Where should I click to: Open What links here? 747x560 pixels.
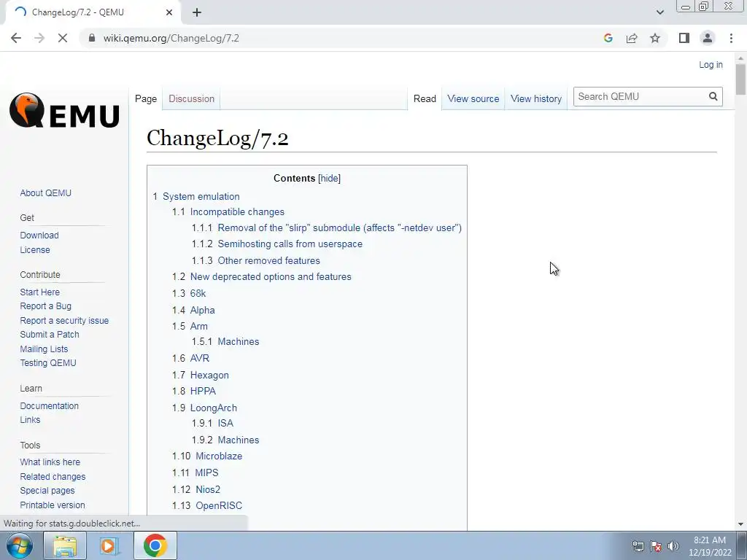(50, 462)
